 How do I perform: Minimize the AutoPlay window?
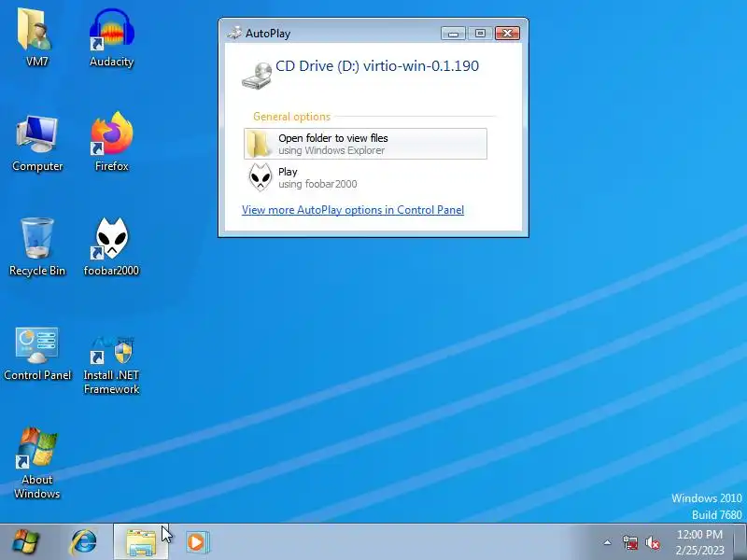pos(453,34)
